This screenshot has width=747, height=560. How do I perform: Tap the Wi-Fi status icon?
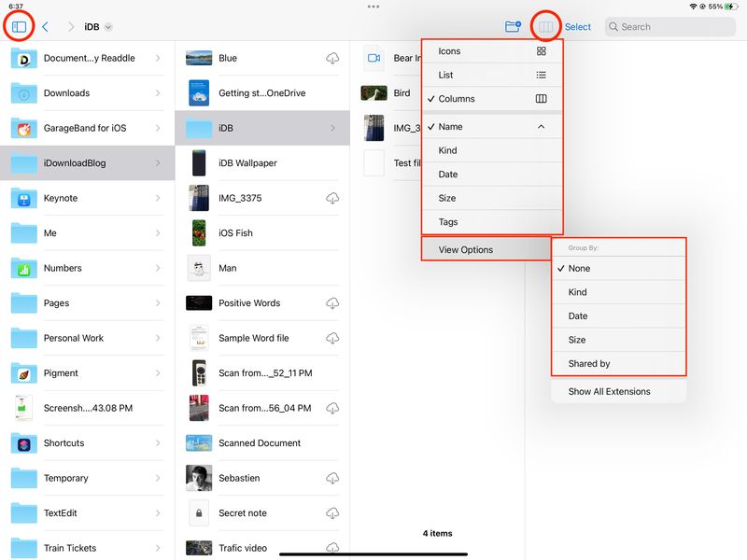tap(693, 7)
